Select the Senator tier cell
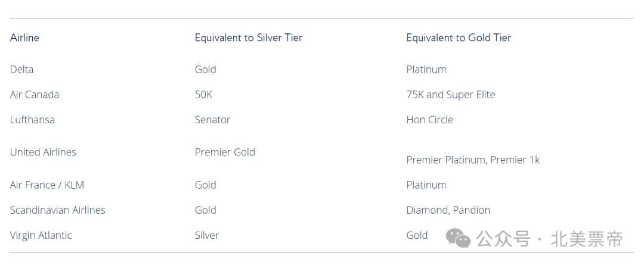 [x=212, y=120]
